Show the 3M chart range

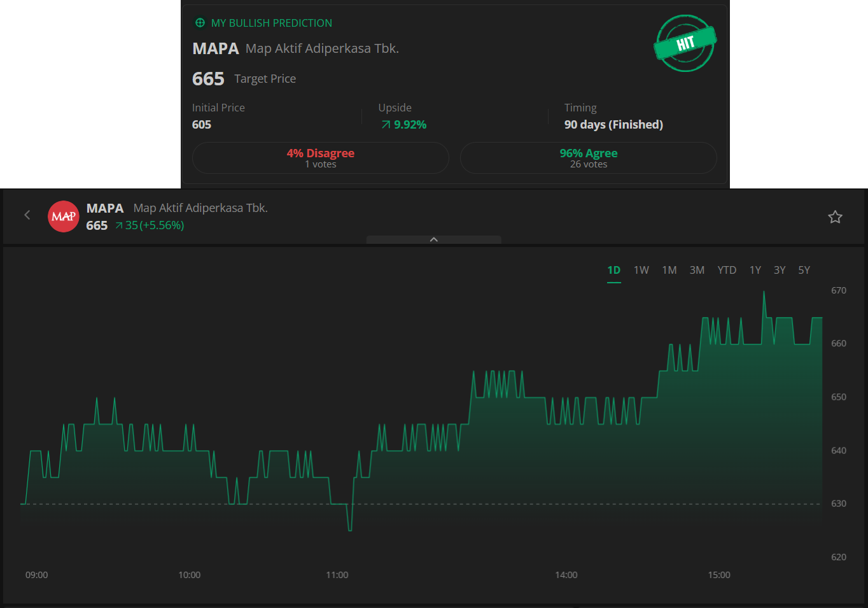(x=697, y=270)
